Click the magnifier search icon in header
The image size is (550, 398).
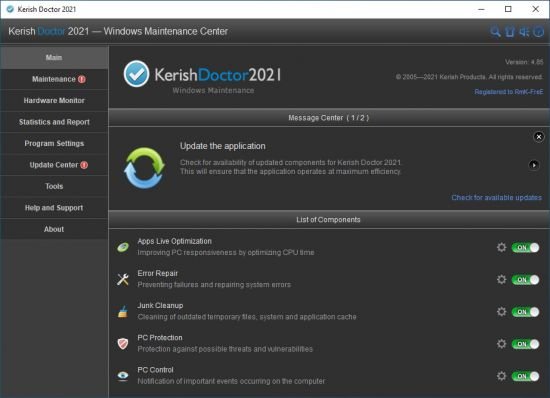[495, 31]
